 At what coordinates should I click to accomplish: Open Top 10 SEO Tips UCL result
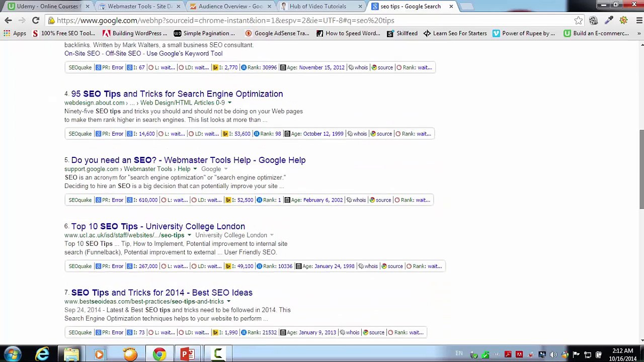(158, 227)
